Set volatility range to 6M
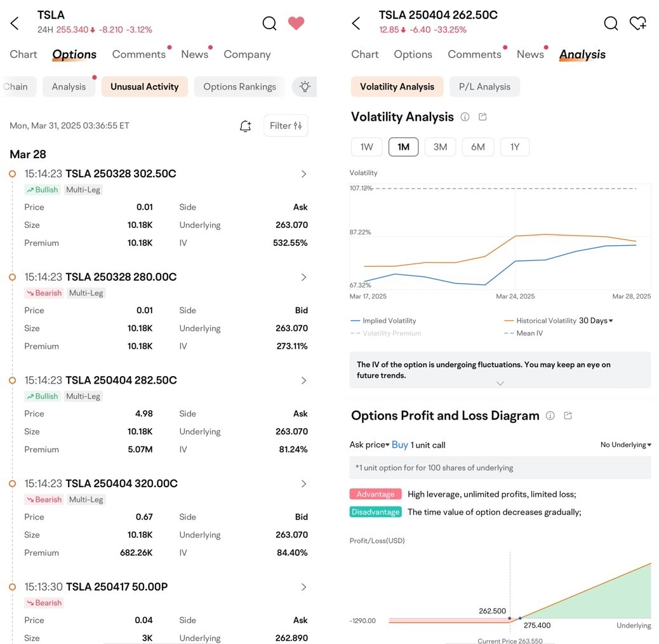This screenshot has height=644, width=659. click(x=478, y=147)
